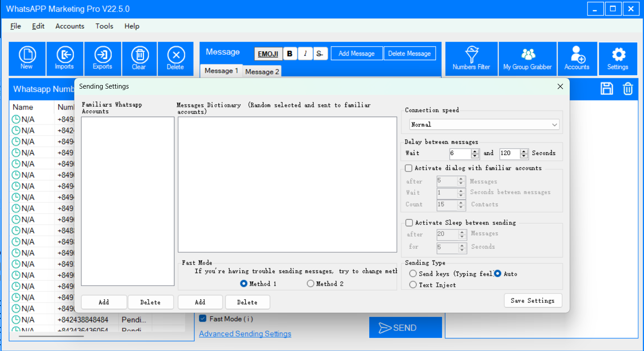Close the Sending Settings dialog
644x351 pixels.
[560, 87]
